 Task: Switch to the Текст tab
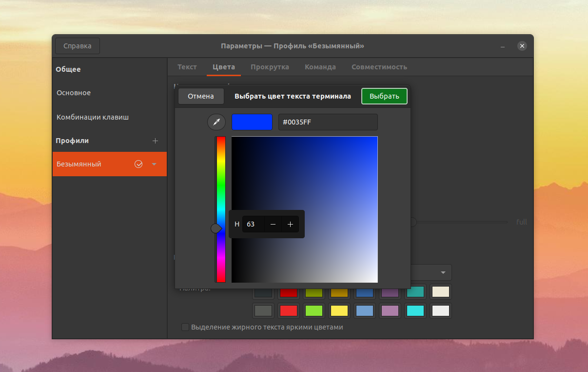[x=187, y=67]
